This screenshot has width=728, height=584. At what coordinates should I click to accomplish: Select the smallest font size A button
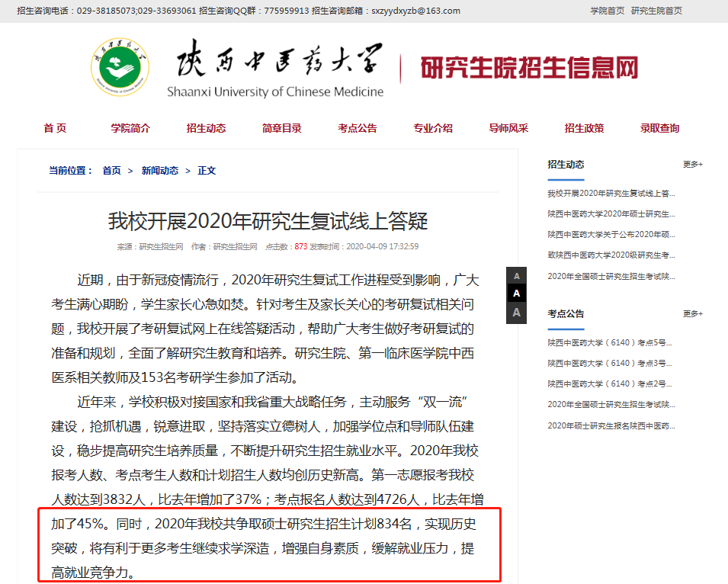[517, 276]
